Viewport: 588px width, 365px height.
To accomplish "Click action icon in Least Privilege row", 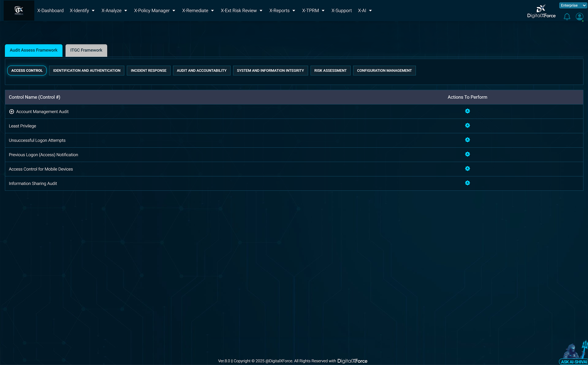I will (467, 125).
